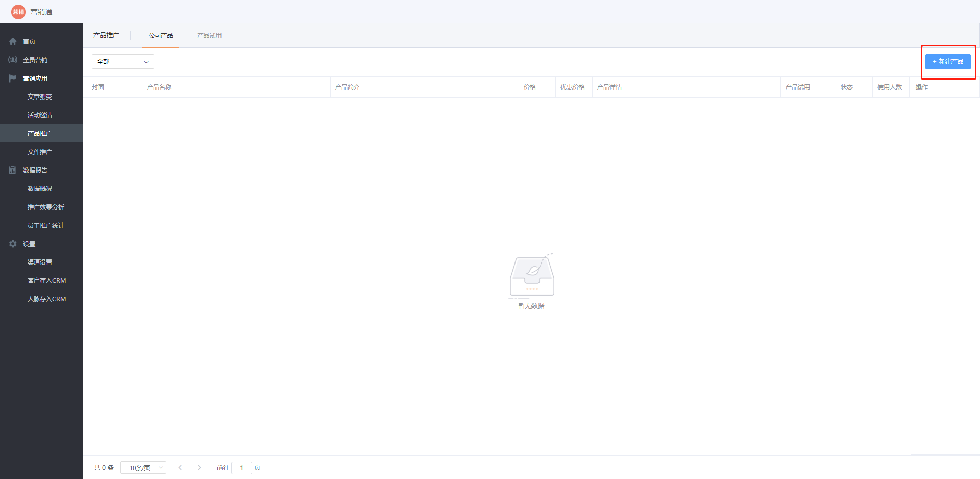
Task: Open 员工推广统计 in the sidebar
Action: (46, 226)
